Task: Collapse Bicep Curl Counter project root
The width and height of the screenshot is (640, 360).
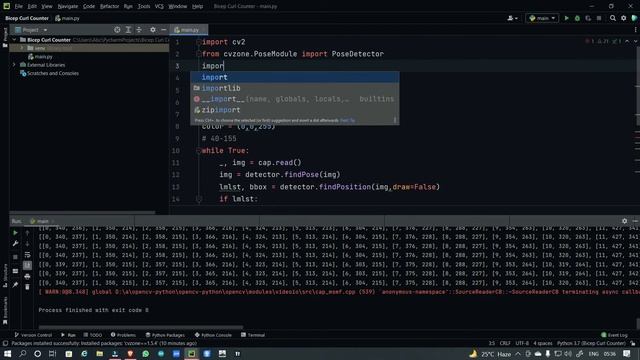Action: [x=14, y=40]
